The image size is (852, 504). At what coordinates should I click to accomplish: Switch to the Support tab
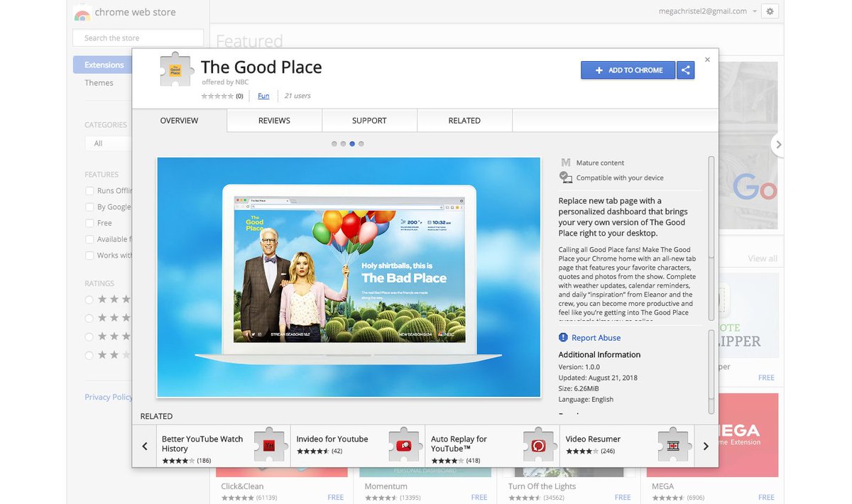[x=369, y=121]
